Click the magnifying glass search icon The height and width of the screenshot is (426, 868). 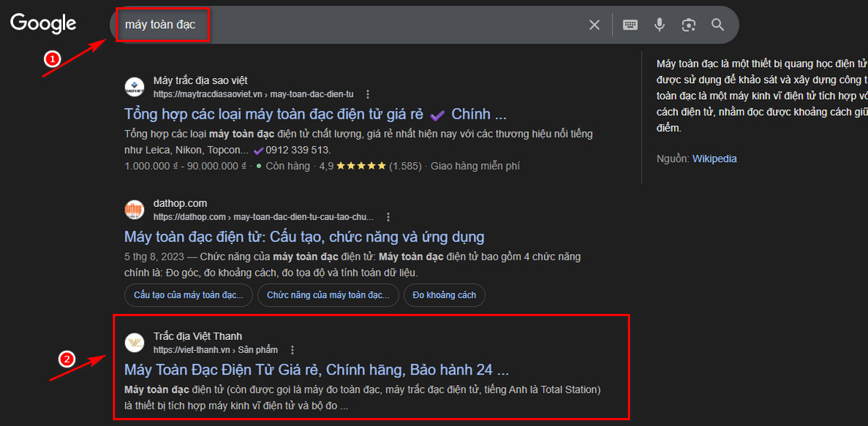tap(717, 24)
